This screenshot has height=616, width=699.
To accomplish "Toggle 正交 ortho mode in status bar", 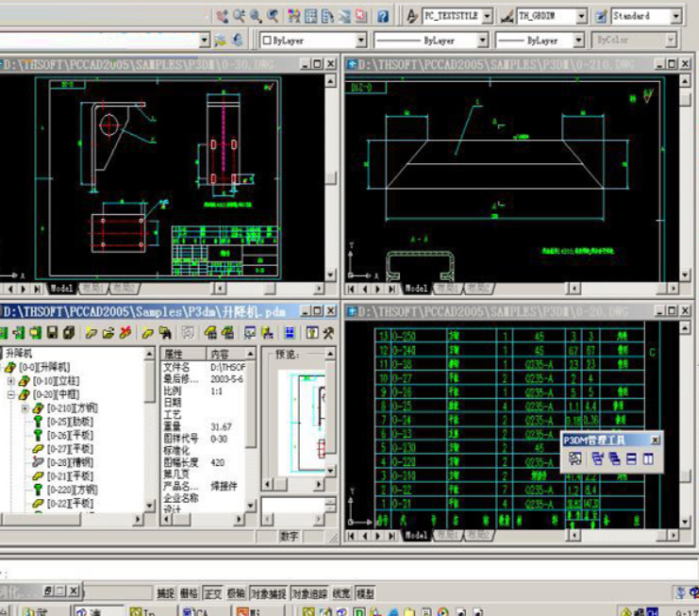I will [212, 593].
